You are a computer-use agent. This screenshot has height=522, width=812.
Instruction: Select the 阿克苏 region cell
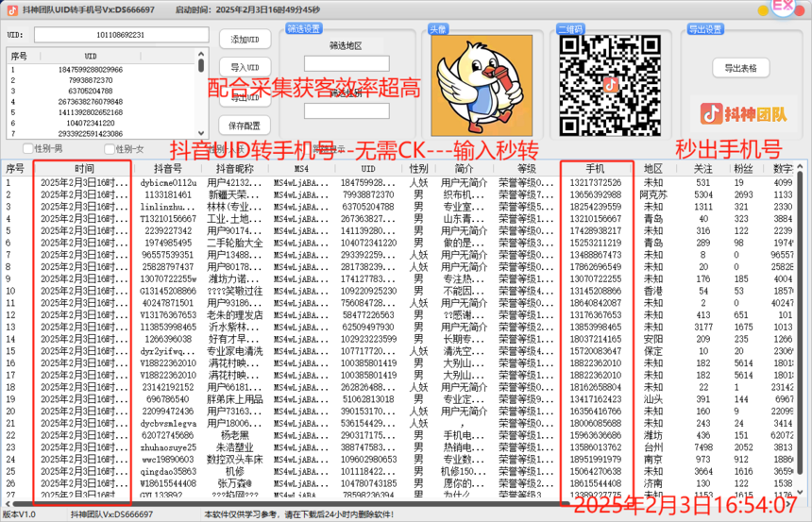(653, 194)
